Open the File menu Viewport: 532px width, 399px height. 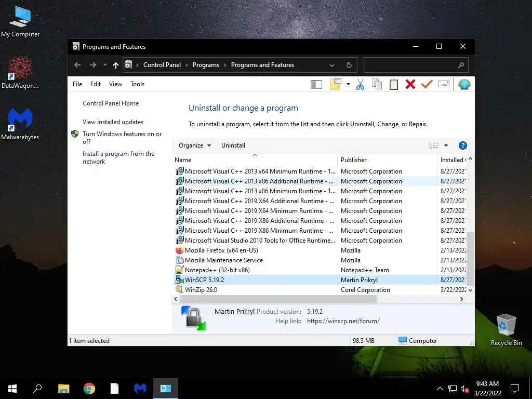[77, 84]
